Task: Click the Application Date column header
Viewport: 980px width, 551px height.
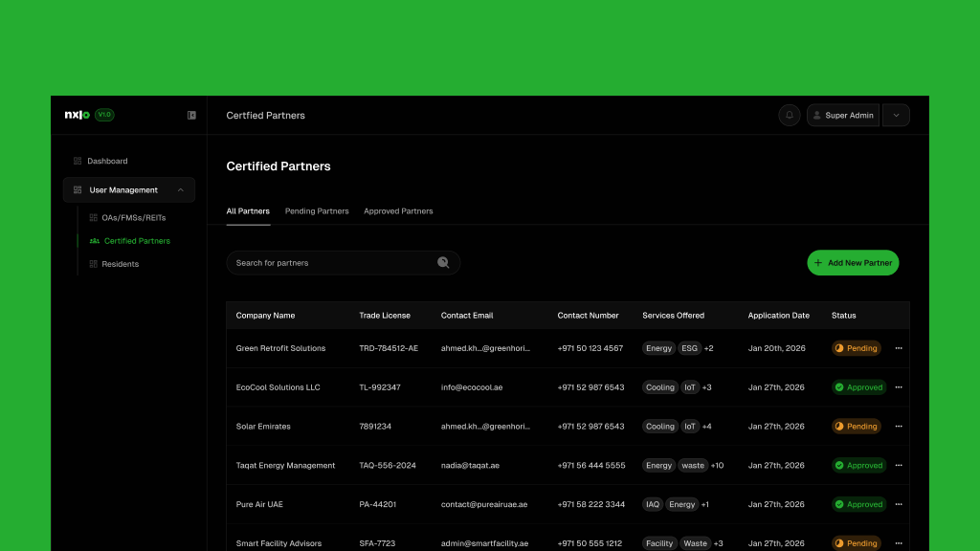Action: 779,316
